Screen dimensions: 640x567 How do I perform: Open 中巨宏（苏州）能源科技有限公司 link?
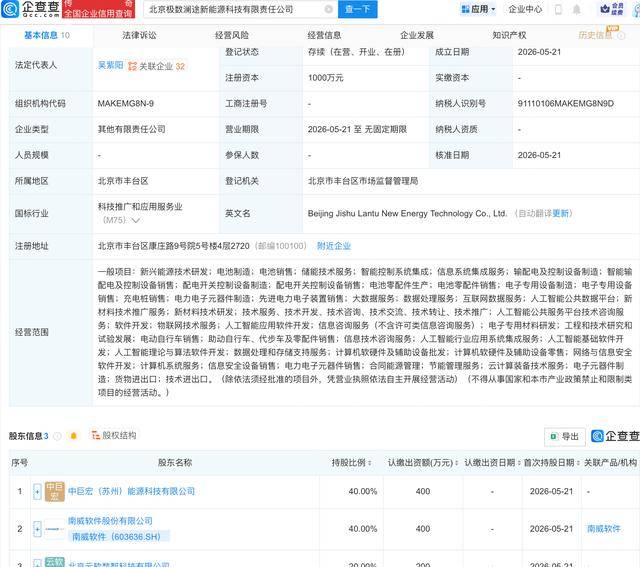(131, 491)
